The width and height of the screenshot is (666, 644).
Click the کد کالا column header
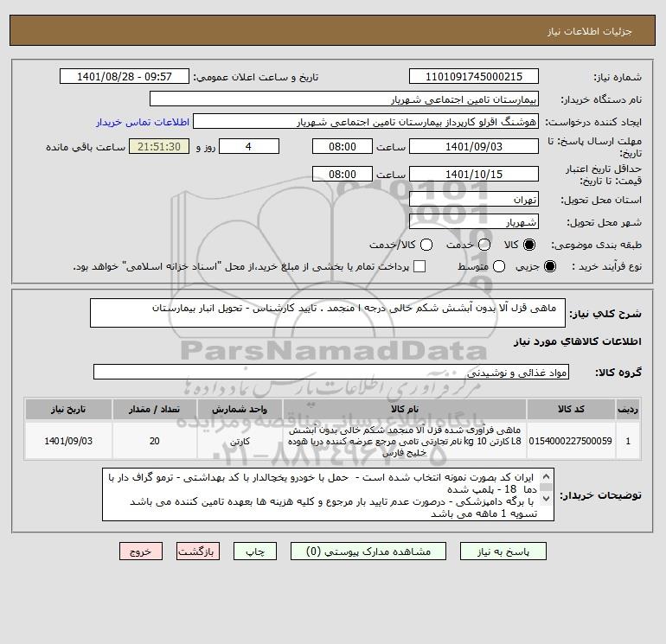coord(571,409)
